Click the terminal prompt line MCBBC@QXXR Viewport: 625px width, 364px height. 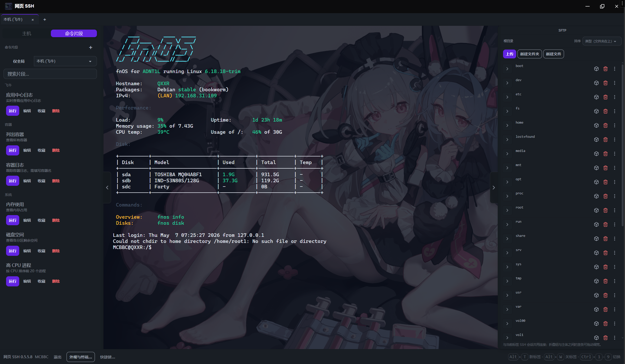tap(132, 247)
